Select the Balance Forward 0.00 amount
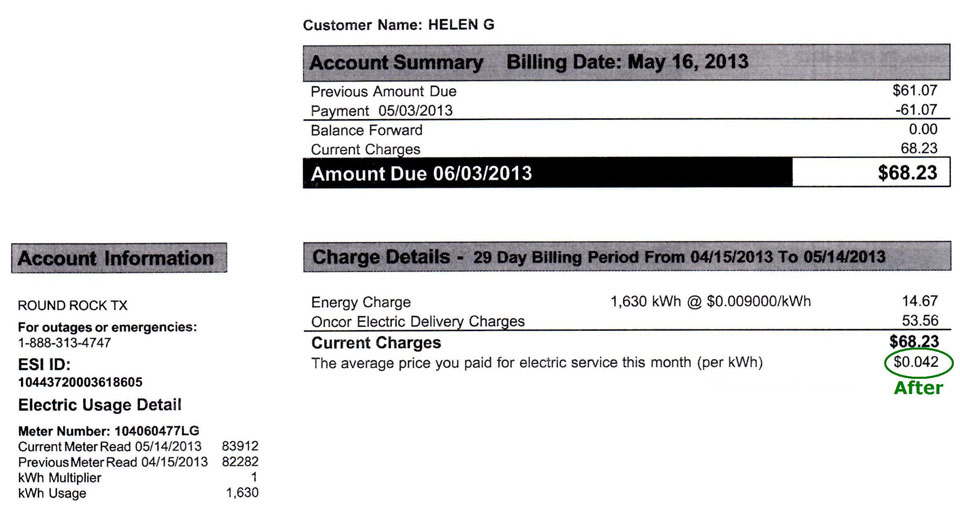 (x=923, y=129)
